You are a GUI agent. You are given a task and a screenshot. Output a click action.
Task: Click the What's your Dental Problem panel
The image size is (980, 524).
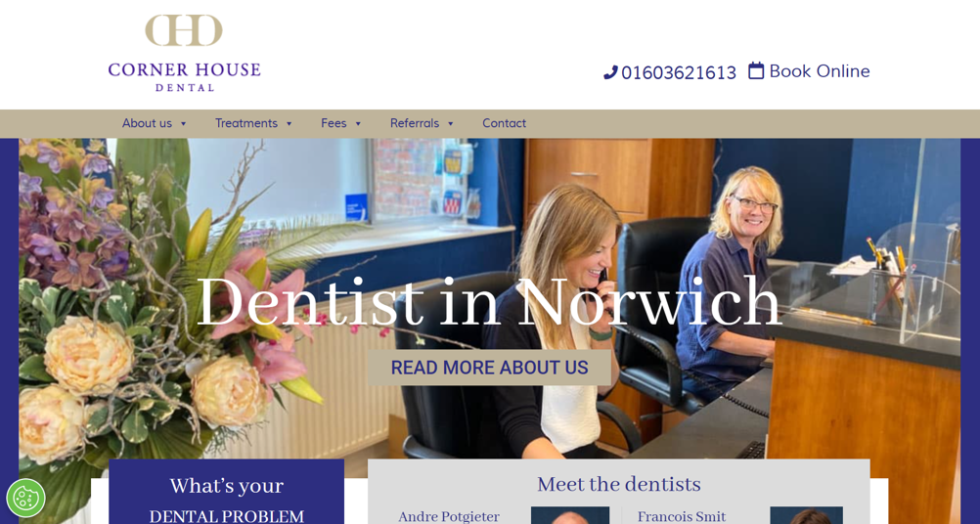pyautogui.click(x=226, y=492)
